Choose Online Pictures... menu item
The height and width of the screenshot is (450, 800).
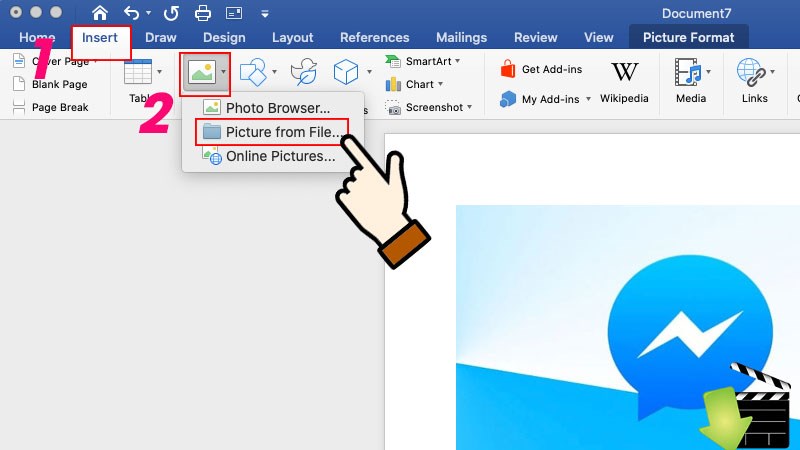point(272,156)
